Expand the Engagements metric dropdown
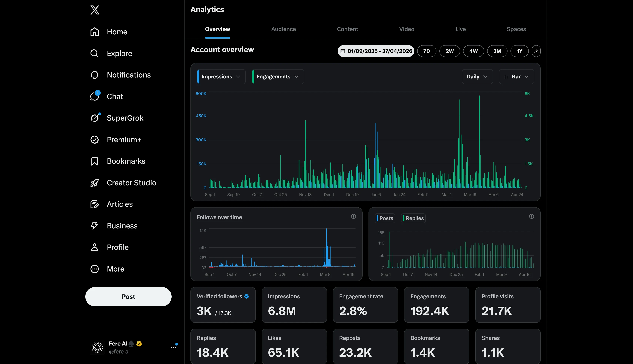This screenshot has height=364, width=633. click(x=278, y=77)
